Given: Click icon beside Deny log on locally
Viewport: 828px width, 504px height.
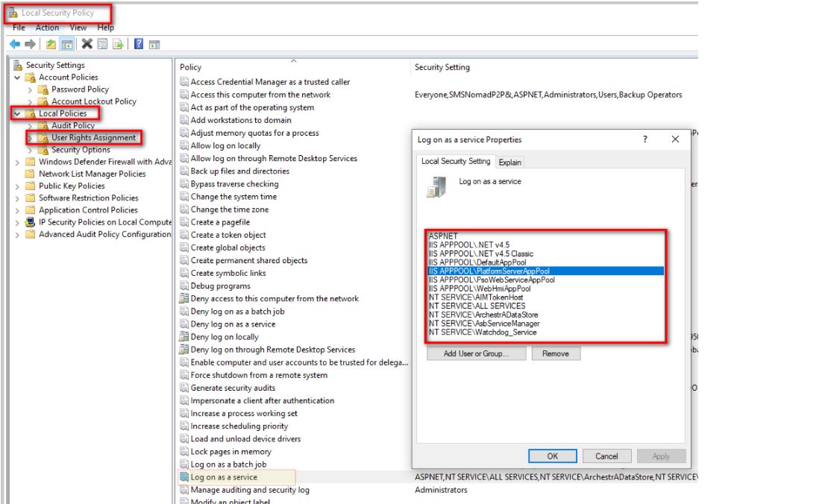Looking at the screenshot, I should 184,337.
